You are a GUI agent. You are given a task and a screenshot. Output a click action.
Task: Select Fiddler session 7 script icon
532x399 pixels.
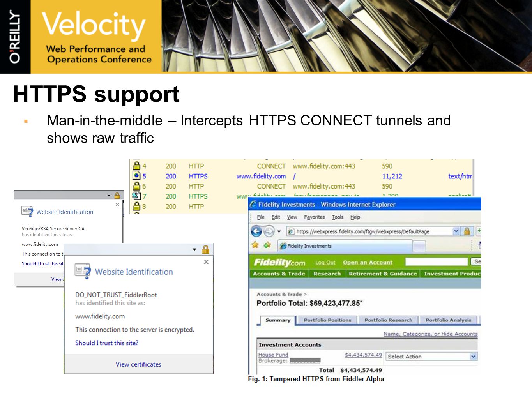(x=136, y=196)
